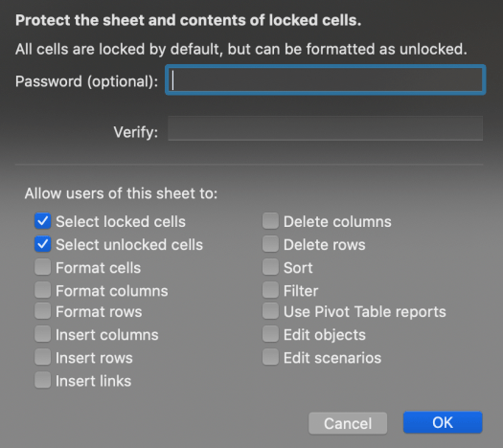The image size is (503, 448).
Task: Uncheck Select locked cells checkbox
Action: [43, 221]
